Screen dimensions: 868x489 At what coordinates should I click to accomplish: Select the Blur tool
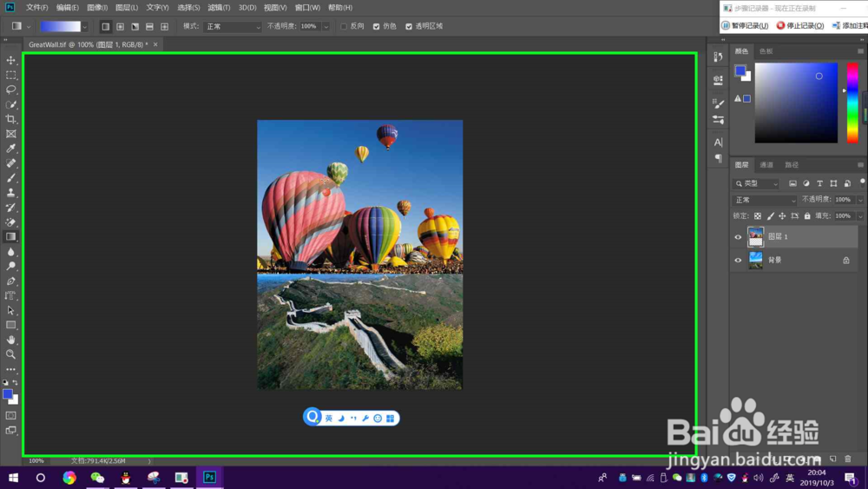[10, 251]
